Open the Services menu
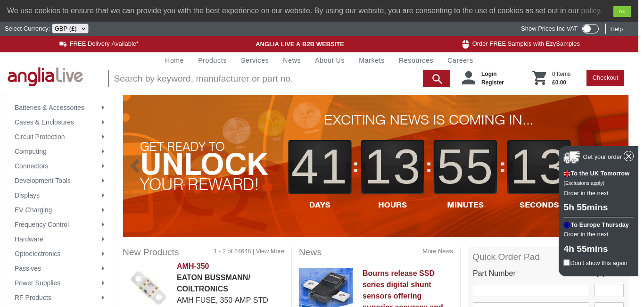This screenshot has height=307, width=644. click(x=255, y=60)
